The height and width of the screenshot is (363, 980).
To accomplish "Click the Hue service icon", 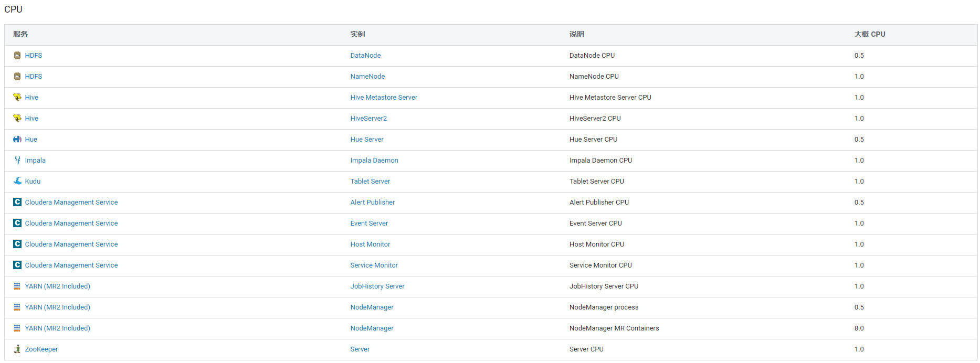I will 17,140.
